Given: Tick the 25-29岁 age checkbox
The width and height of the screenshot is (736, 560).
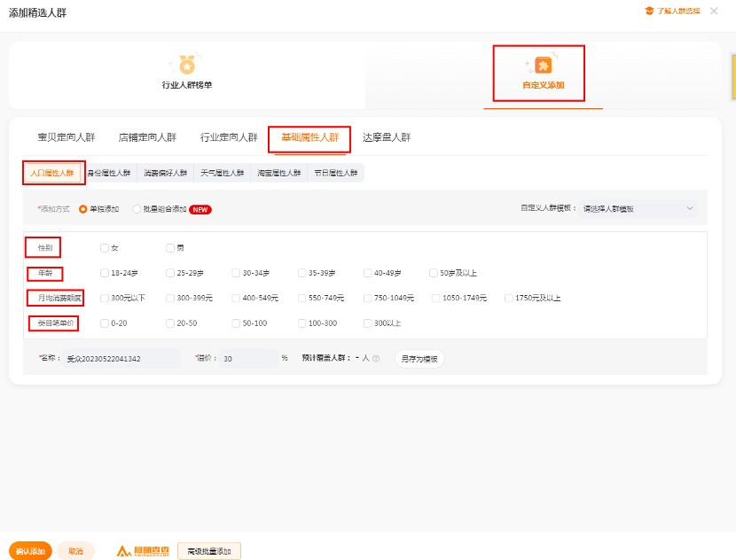Looking at the screenshot, I should pyautogui.click(x=170, y=273).
